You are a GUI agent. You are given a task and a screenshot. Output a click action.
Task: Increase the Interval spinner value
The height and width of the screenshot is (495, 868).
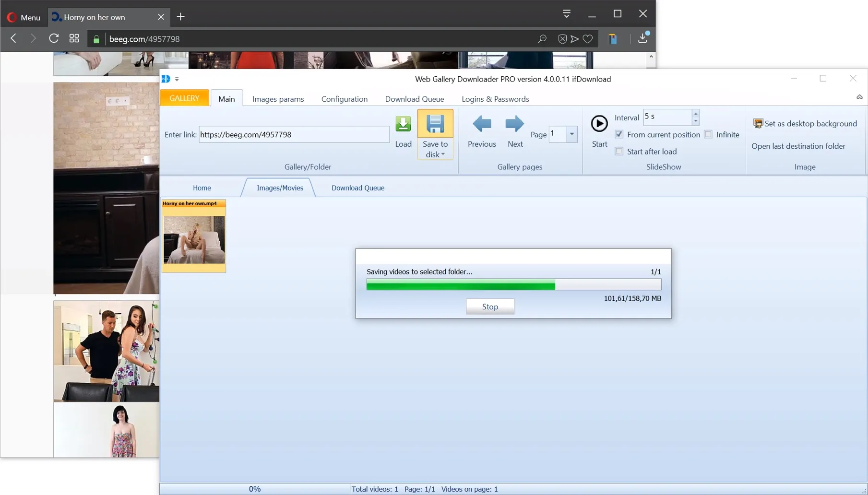coord(695,114)
